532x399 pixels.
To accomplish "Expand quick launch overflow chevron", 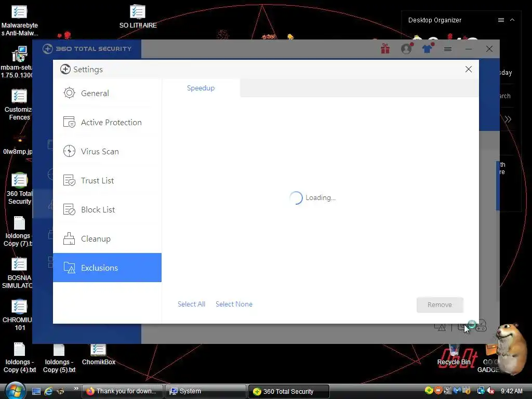I will pos(76,388).
